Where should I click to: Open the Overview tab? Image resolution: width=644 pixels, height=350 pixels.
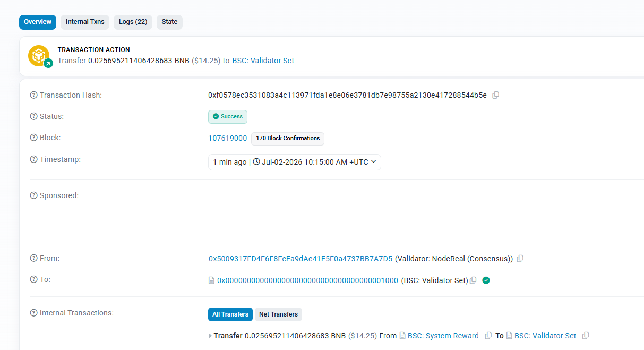click(x=38, y=22)
